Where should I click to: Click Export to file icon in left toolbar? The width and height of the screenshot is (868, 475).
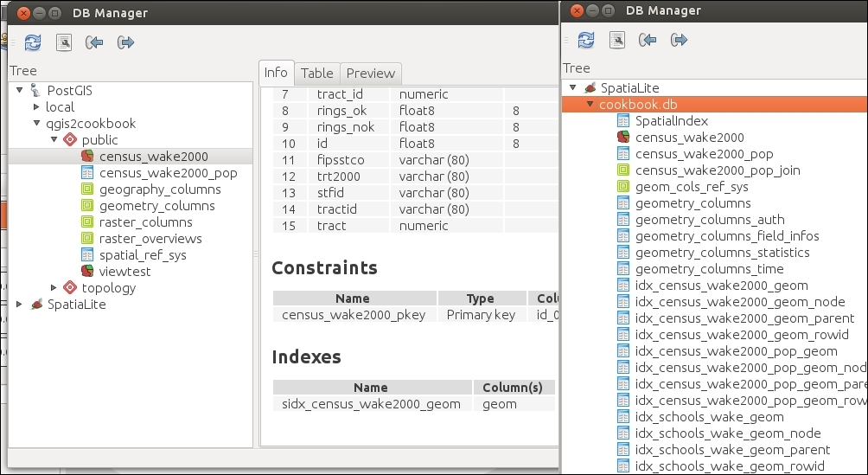pyautogui.click(x=125, y=42)
